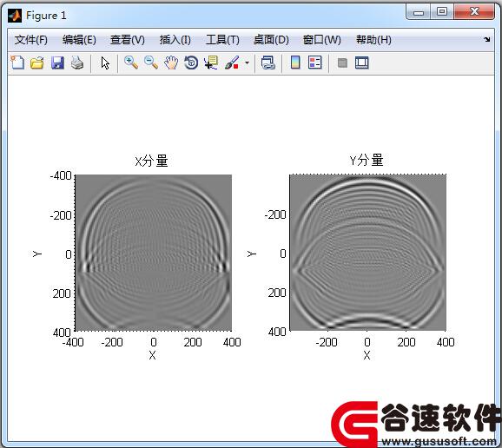This screenshot has height=448, width=502.
Task: Create a new figure with toolbar icon
Action: (17, 63)
